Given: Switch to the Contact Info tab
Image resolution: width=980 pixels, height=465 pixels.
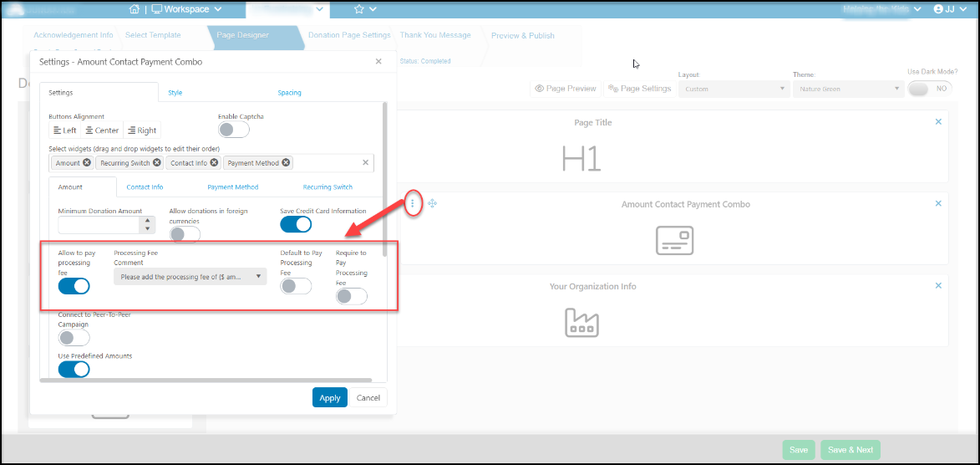Looking at the screenshot, I should point(145,187).
